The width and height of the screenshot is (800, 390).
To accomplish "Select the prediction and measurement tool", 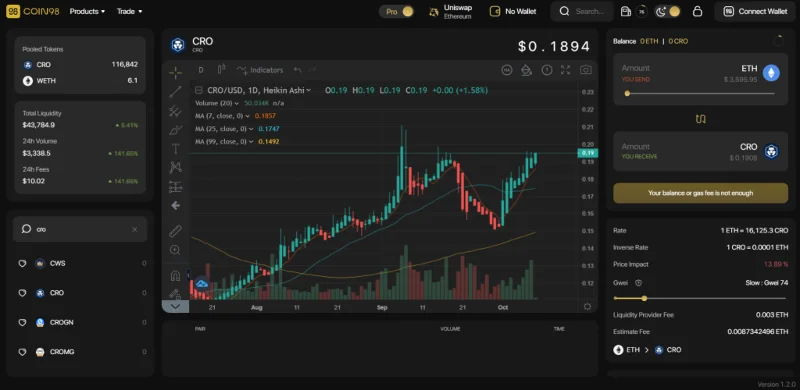I will 176,186.
